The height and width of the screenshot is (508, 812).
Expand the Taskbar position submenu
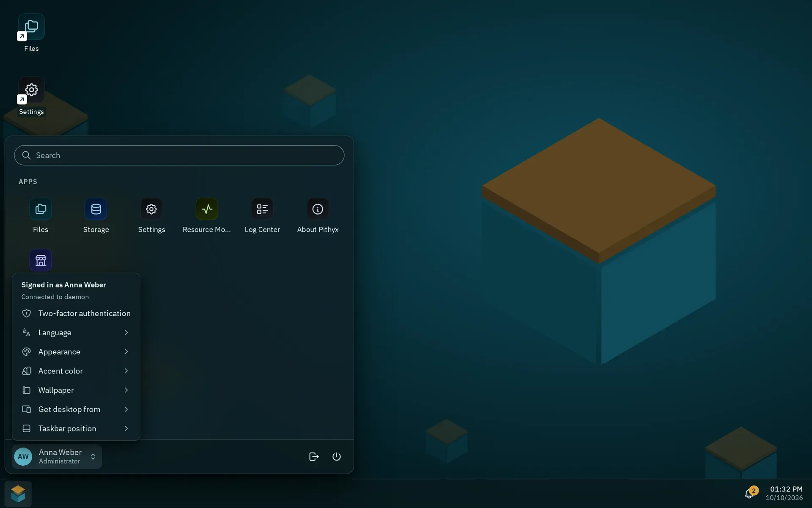pyautogui.click(x=76, y=428)
